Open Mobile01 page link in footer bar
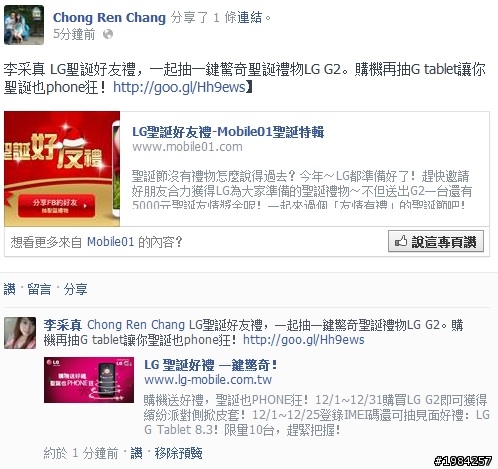Image resolution: width=498 pixels, height=469 pixels. point(110,242)
